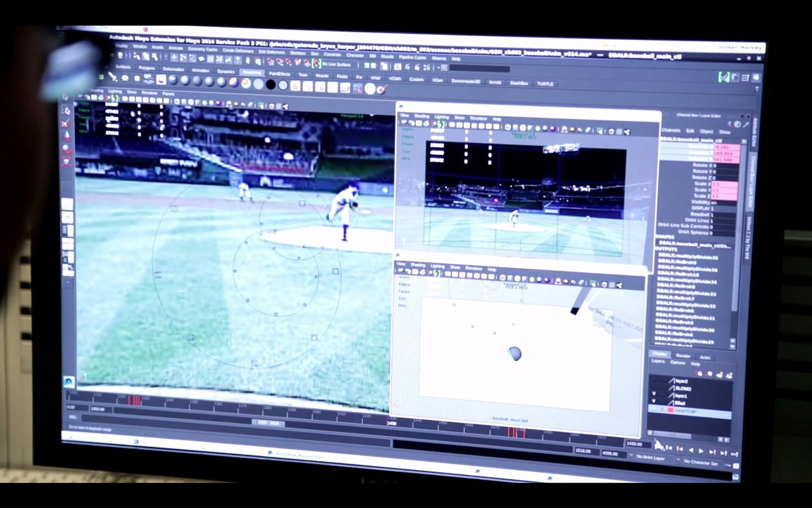Open the Shading menu of the top viewport panel
Screen dimensions: 812x508
422,117
